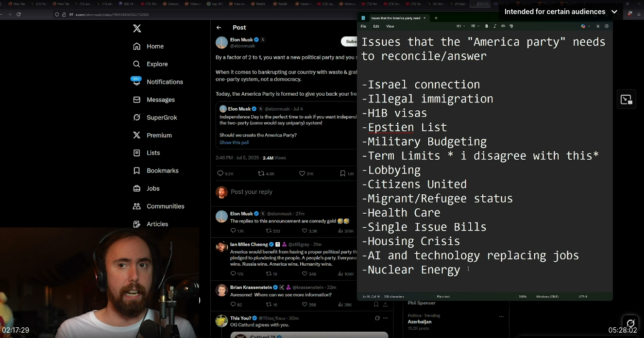Open Articles in the X sidebar
644x338 pixels.
pyautogui.click(x=151, y=224)
